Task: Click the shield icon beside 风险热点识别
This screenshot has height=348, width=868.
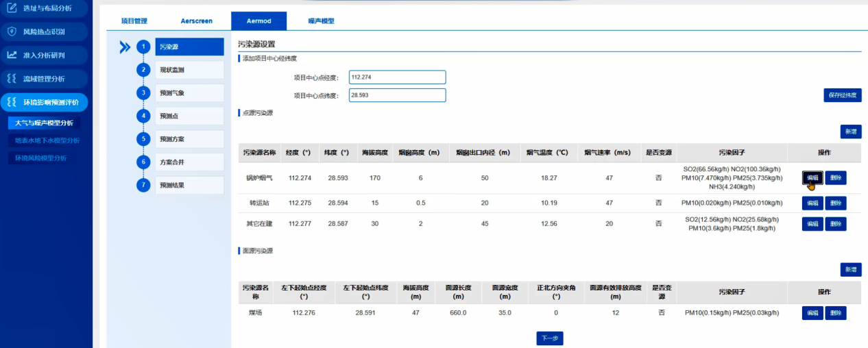Action: 12,32
